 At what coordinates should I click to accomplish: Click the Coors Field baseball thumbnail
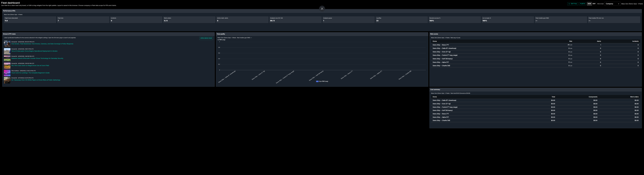[x=7, y=65]
